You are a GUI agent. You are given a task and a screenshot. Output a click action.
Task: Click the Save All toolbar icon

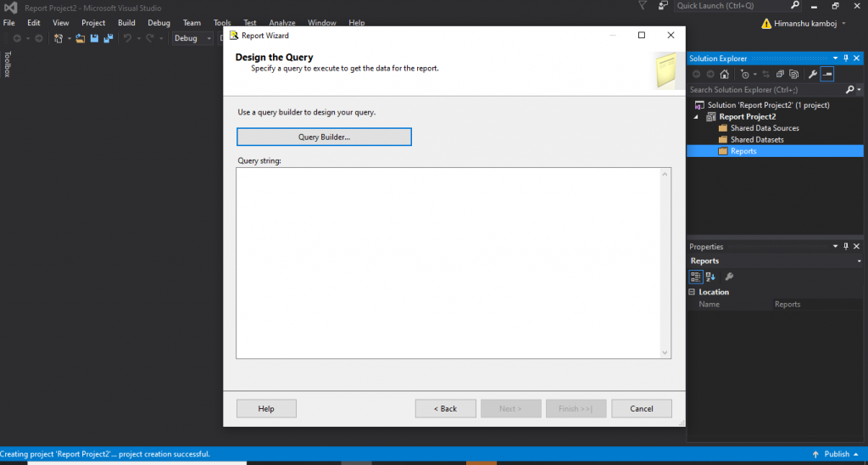(108, 38)
